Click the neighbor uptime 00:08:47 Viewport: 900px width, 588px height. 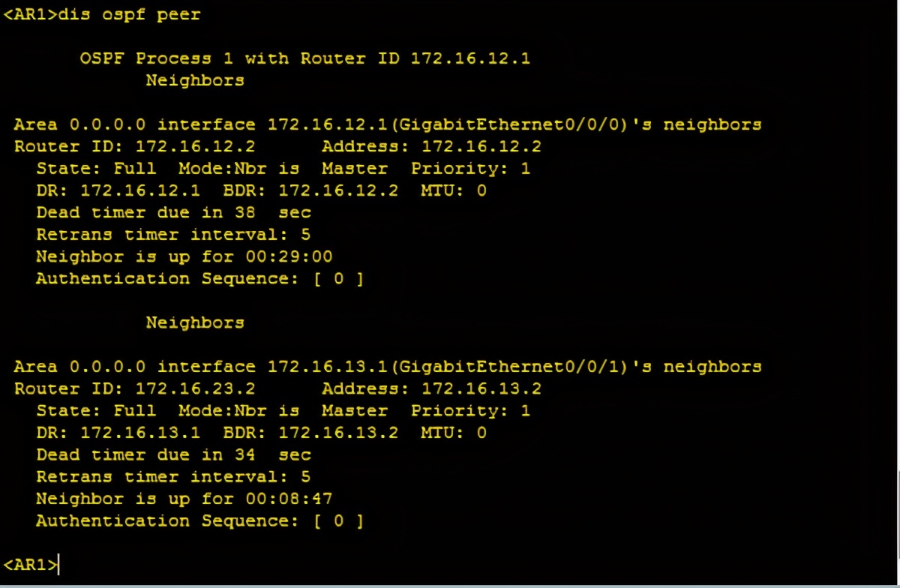[289, 499]
